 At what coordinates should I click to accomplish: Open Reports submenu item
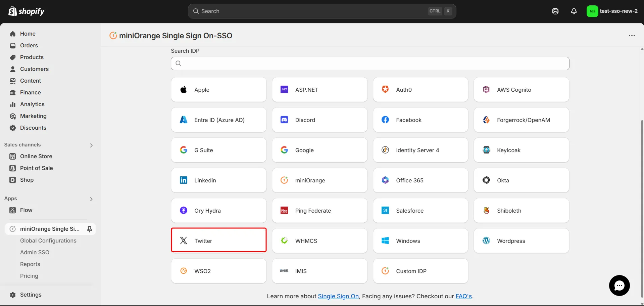point(30,264)
